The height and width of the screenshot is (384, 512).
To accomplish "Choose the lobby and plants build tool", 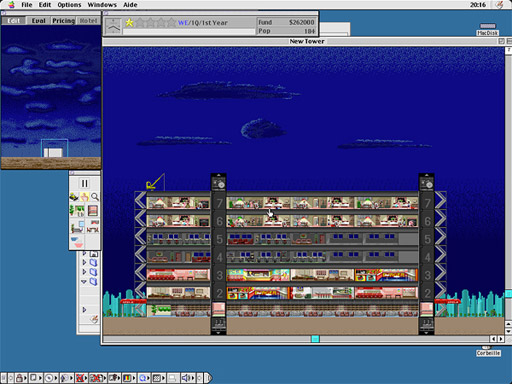I will (x=77, y=211).
